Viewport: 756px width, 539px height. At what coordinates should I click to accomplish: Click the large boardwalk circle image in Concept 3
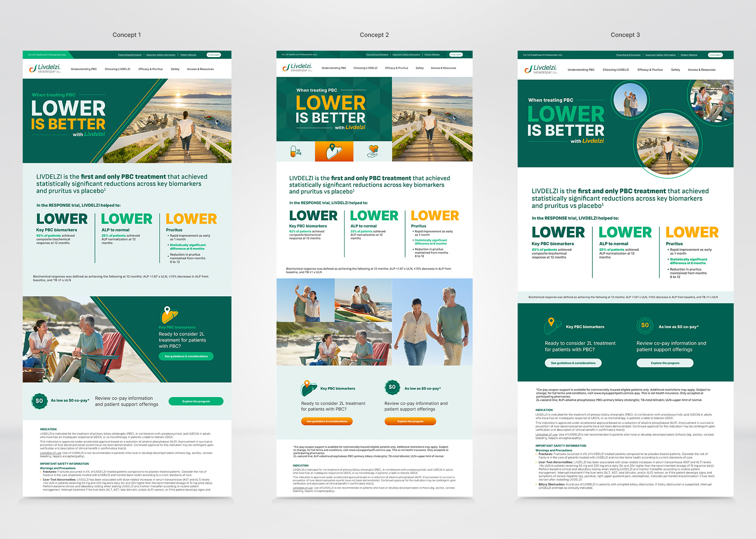668,144
